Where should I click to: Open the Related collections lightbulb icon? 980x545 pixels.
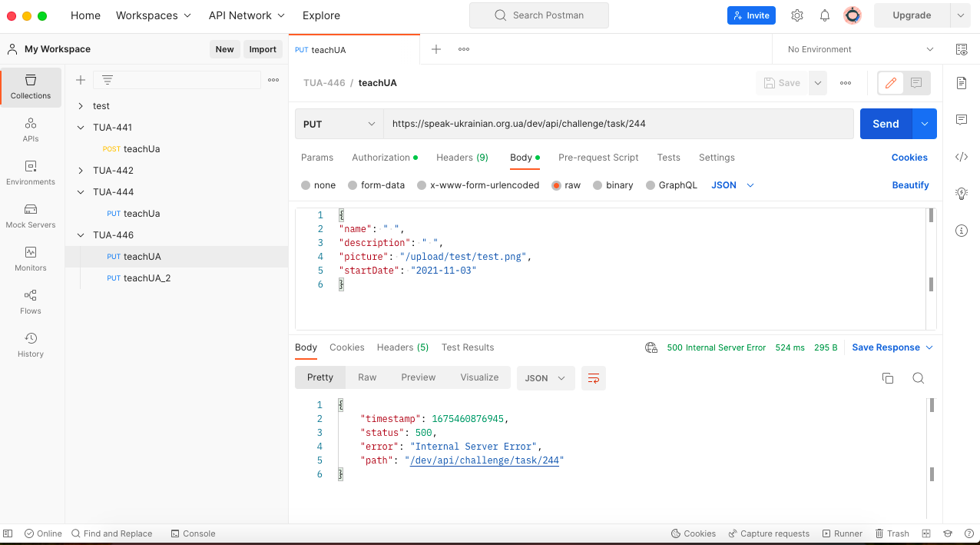coord(962,194)
